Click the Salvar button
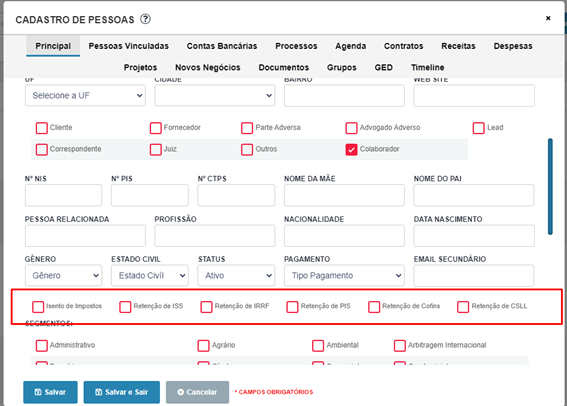The image size is (567, 406). 50,392
